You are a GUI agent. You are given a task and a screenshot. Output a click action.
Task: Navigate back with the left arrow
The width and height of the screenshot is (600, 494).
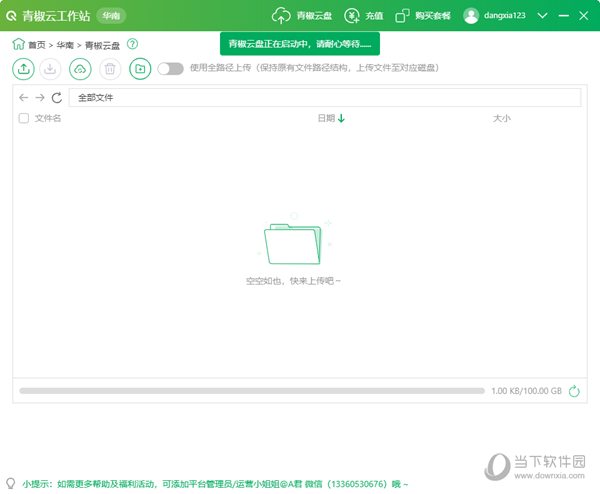point(24,98)
